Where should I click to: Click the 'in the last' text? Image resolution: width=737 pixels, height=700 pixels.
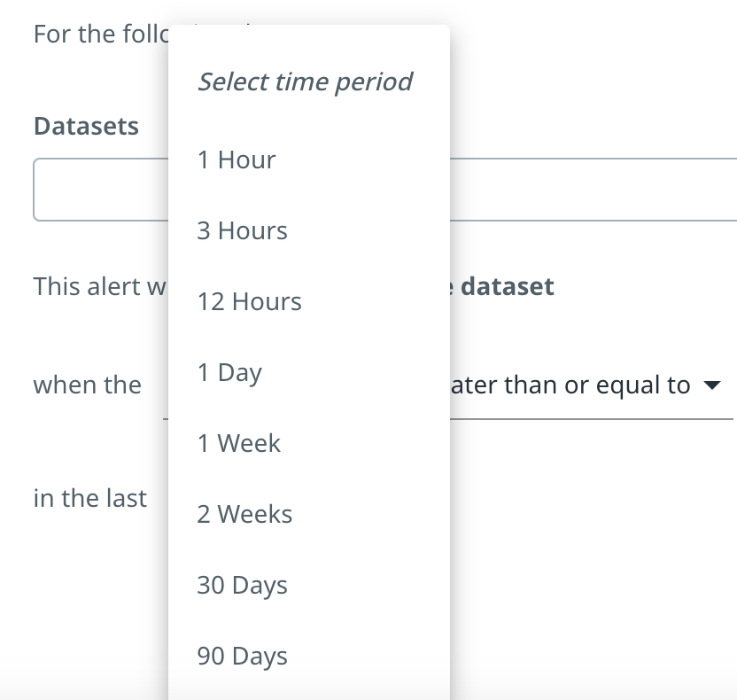click(x=89, y=499)
